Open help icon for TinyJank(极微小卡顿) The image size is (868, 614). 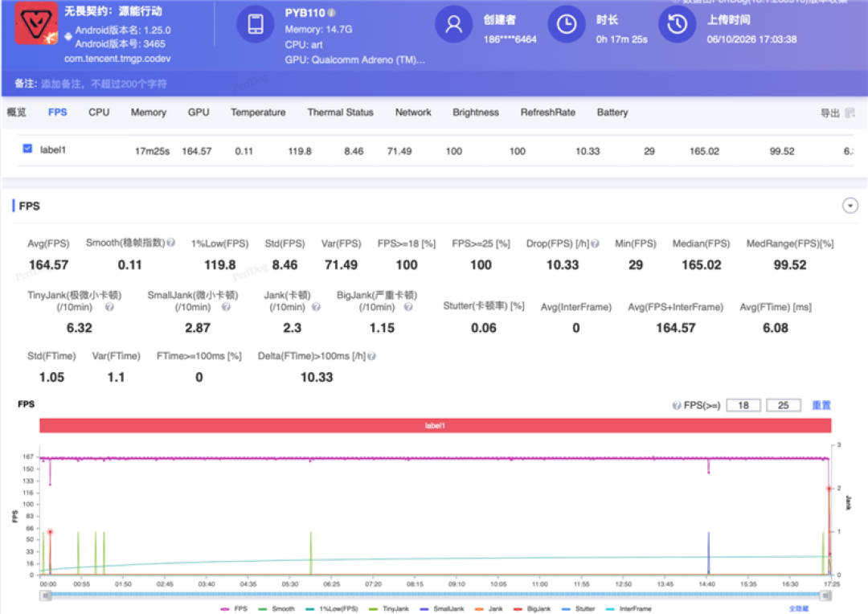point(109,307)
